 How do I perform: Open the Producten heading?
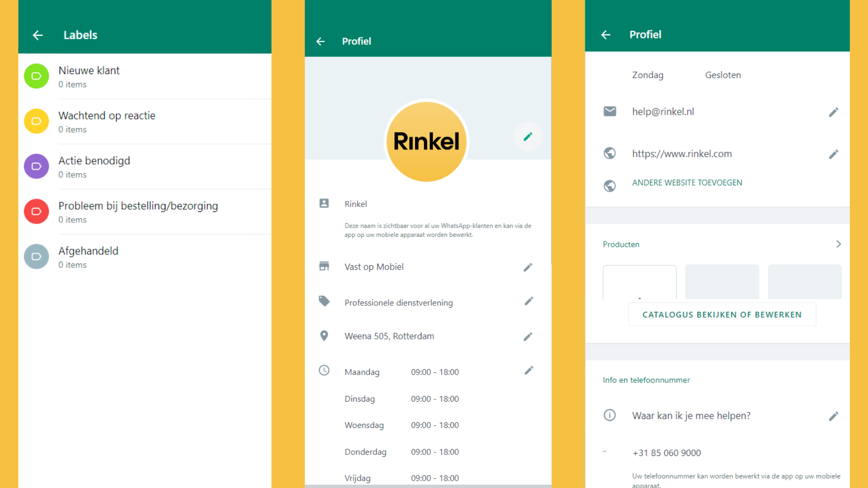point(621,244)
